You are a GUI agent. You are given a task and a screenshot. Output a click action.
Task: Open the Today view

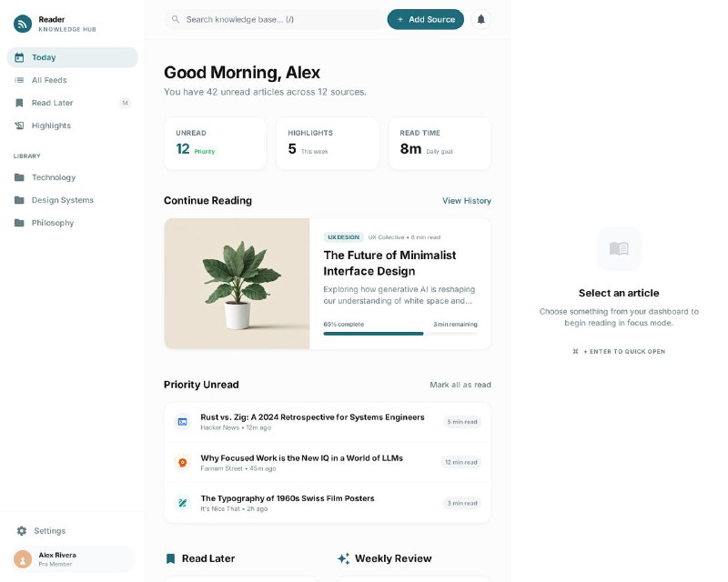click(73, 57)
